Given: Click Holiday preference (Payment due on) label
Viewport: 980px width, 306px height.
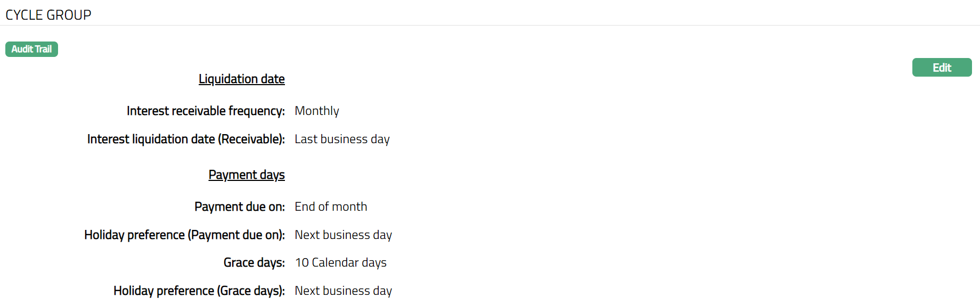Looking at the screenshot, I should point(184,235).
